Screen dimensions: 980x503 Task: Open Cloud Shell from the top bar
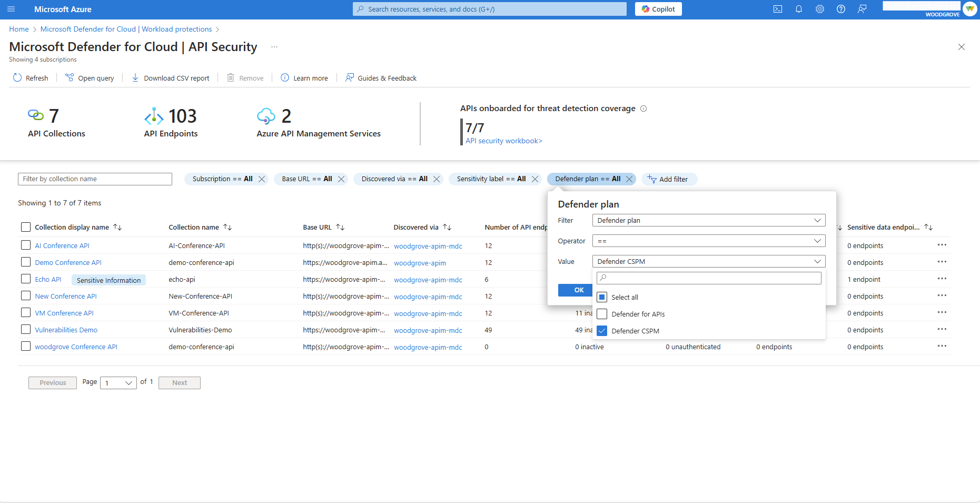pos(778,9)
